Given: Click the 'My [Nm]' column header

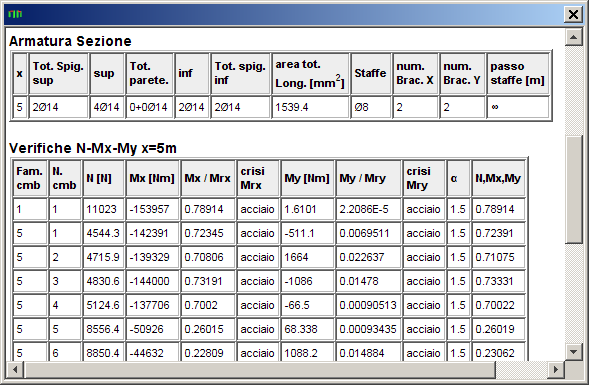Looking at the screenshot, I should pos(307,178).
